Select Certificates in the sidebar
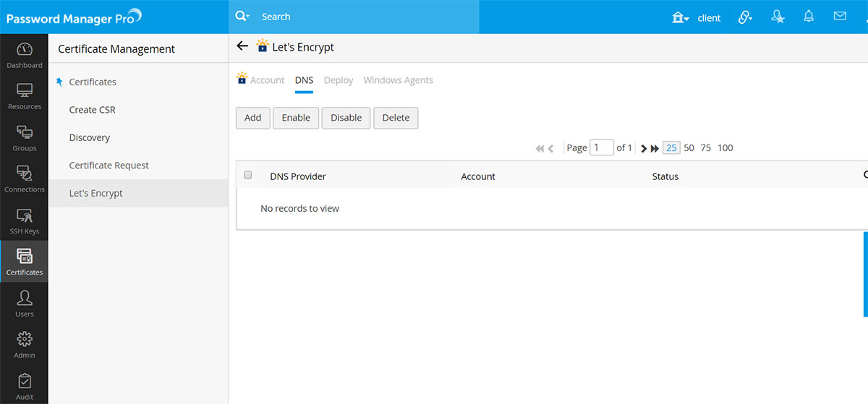The height and width of the screenshot is (404, 868). [24, 262]
